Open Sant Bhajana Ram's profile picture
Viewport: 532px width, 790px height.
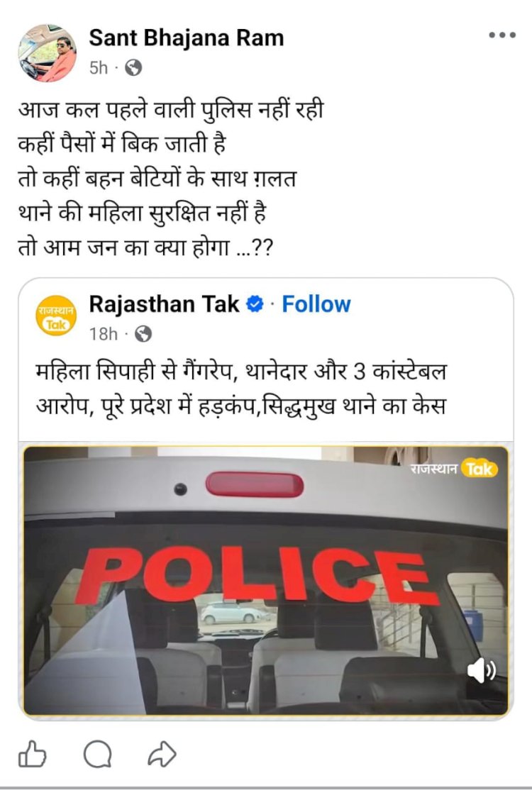[48, 52]
